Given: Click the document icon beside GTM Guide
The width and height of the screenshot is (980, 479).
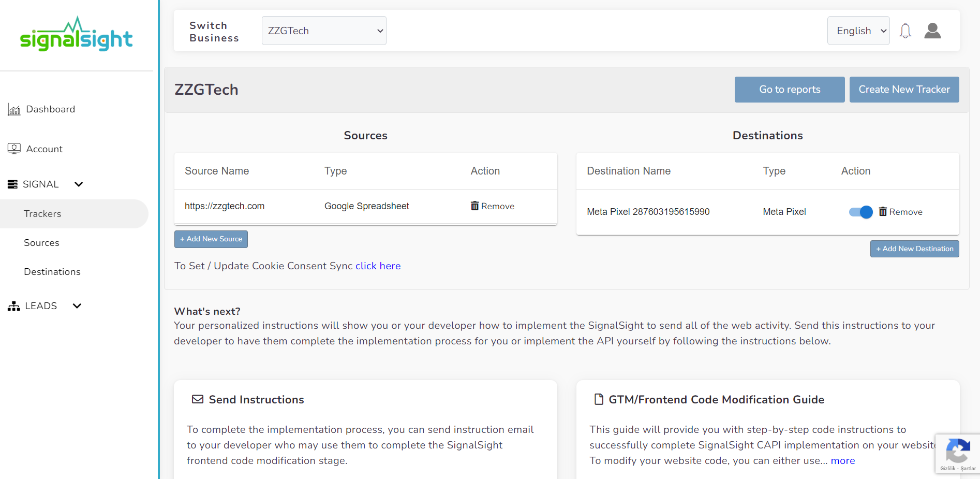Looking at the screenshot, I should (x=599, y=399).
